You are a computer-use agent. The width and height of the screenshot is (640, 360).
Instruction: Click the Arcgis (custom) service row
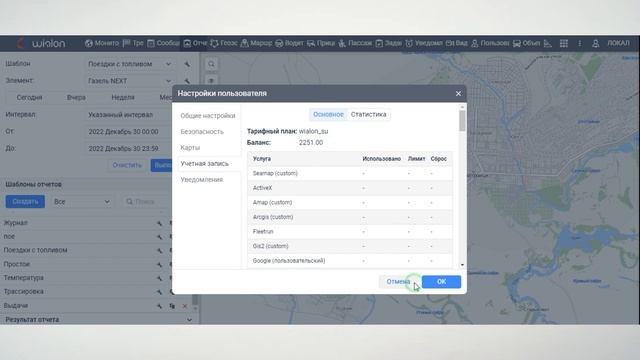(350, 217)
